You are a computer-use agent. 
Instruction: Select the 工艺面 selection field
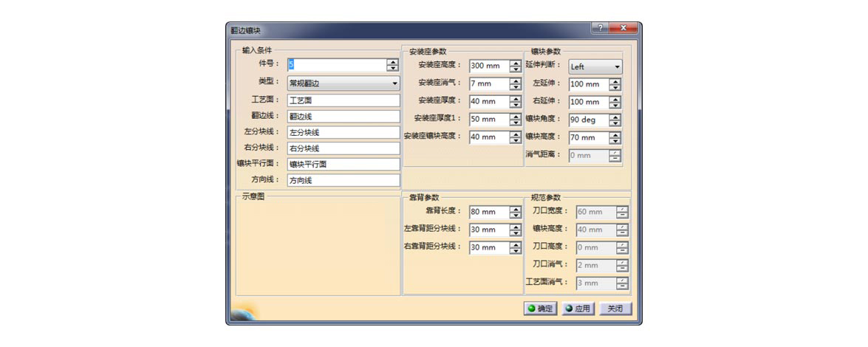pyautogui.click(x=343, y=100)
